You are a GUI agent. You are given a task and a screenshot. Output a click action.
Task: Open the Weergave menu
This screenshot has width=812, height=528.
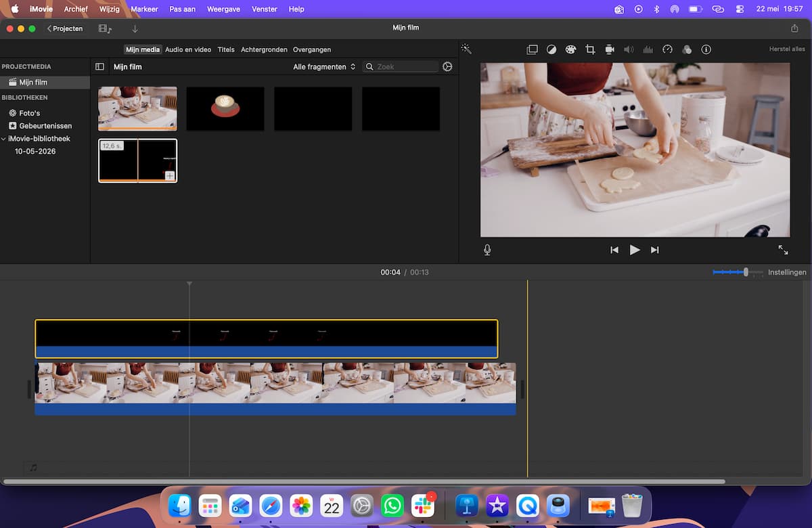[x=223, y=9]
